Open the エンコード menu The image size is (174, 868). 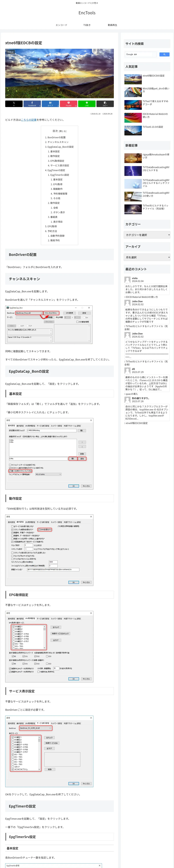[61, 25]
